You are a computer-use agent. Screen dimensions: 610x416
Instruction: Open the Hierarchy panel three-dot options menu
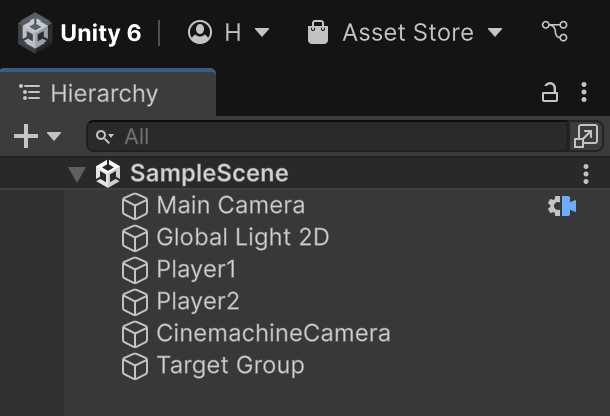click(584, 93)
